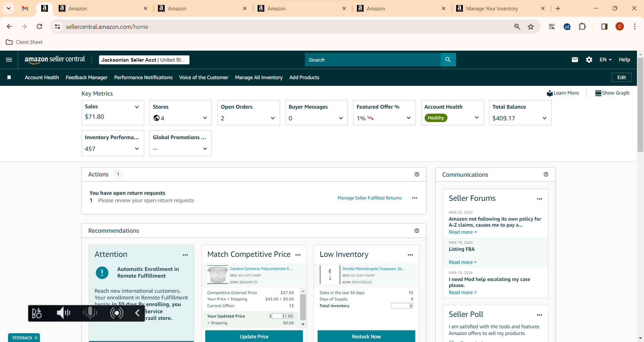Open help for the Communications panel
Image resolution: width=644 pixels, height=342 pixels.
pos(546,174)
